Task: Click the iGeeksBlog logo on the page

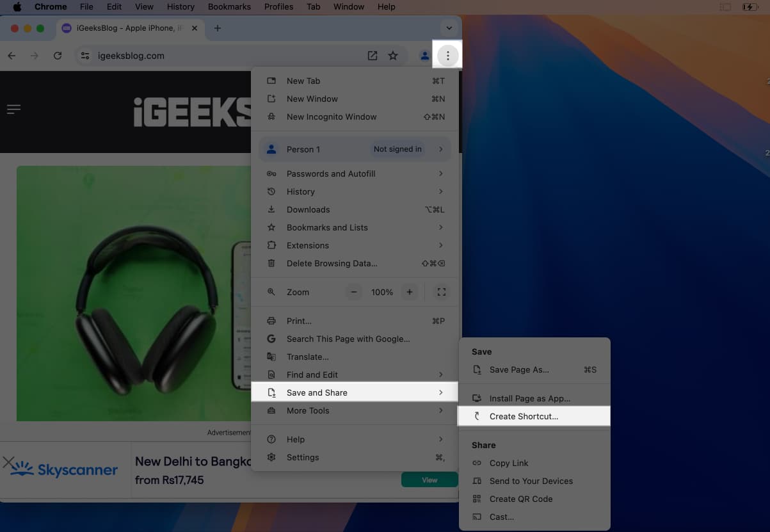Action: coord(192,112)
